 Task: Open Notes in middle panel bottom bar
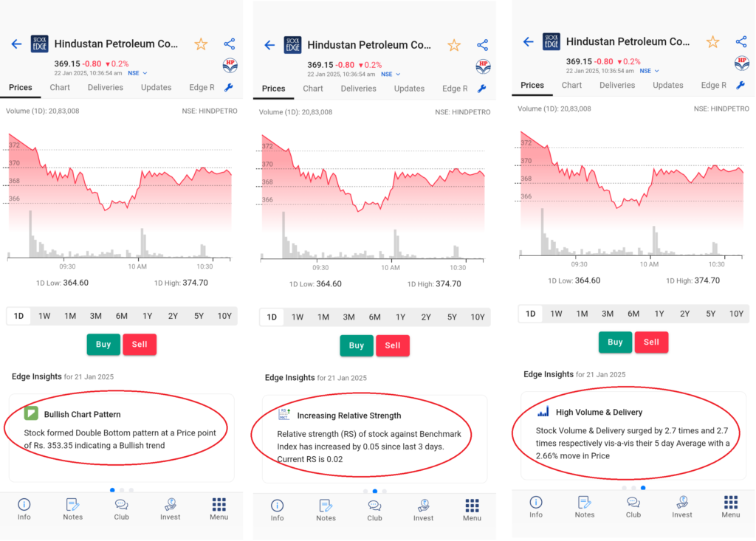326,510
